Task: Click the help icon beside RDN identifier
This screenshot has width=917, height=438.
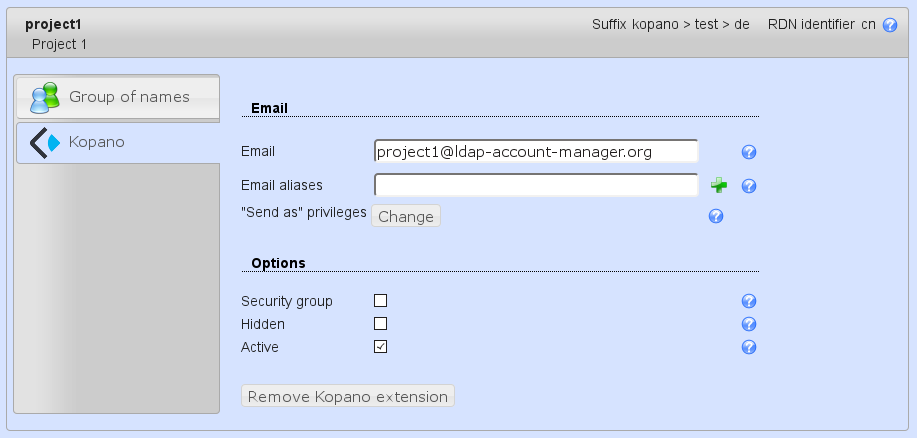Action: [x=890, y=25]
